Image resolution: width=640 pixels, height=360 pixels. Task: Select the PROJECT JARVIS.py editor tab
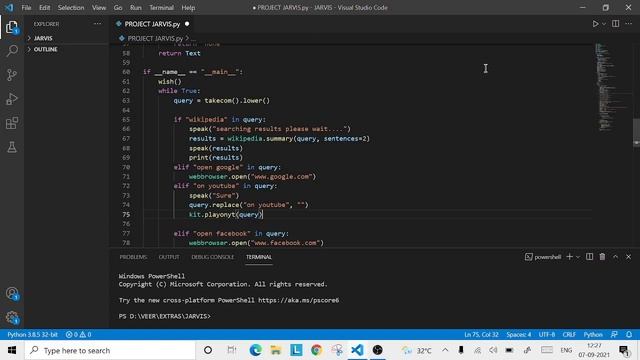coord(152,24)
